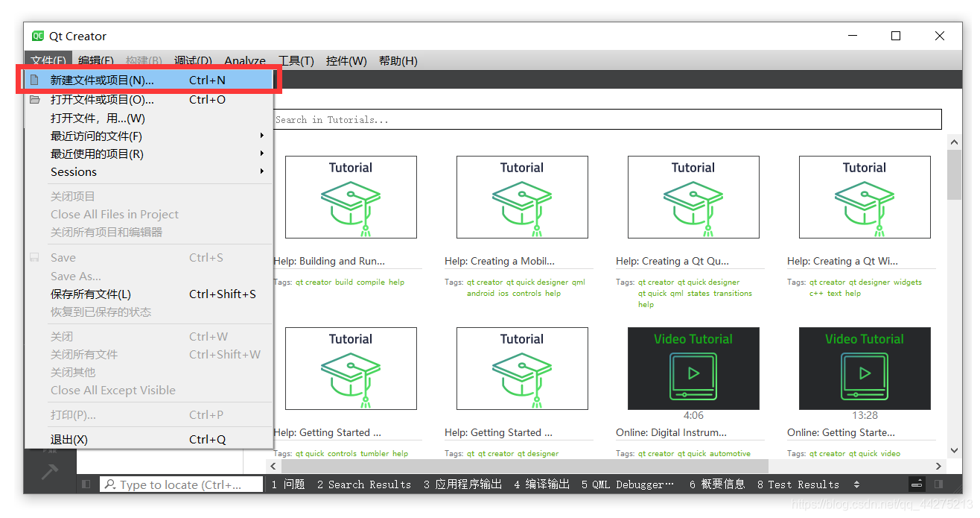Viewport: 980px width, 518px height.
Task: Click the vertical scrollbar down arrow
Action: 955,450
